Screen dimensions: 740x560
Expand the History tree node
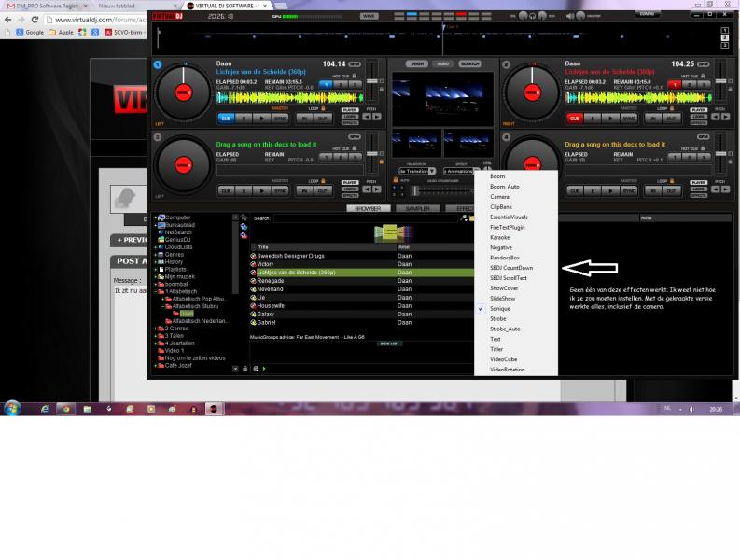155,261
